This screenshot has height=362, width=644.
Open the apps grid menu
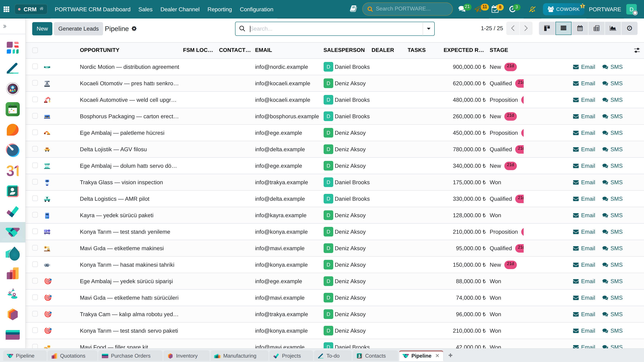pyautogui.click(x=6, y=9)
